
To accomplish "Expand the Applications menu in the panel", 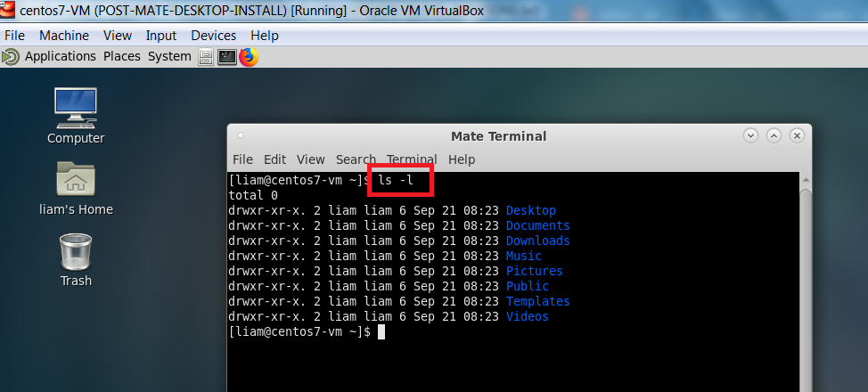I will click(60, 56).
